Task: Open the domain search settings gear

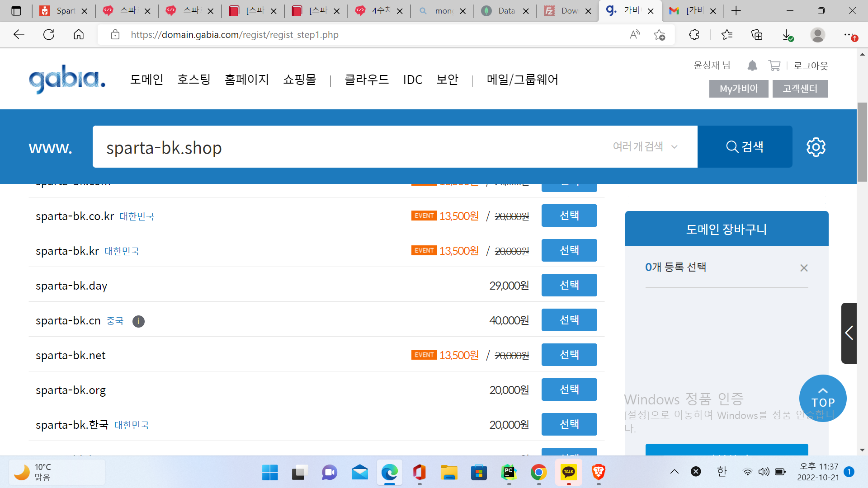Action: [816, 147]
